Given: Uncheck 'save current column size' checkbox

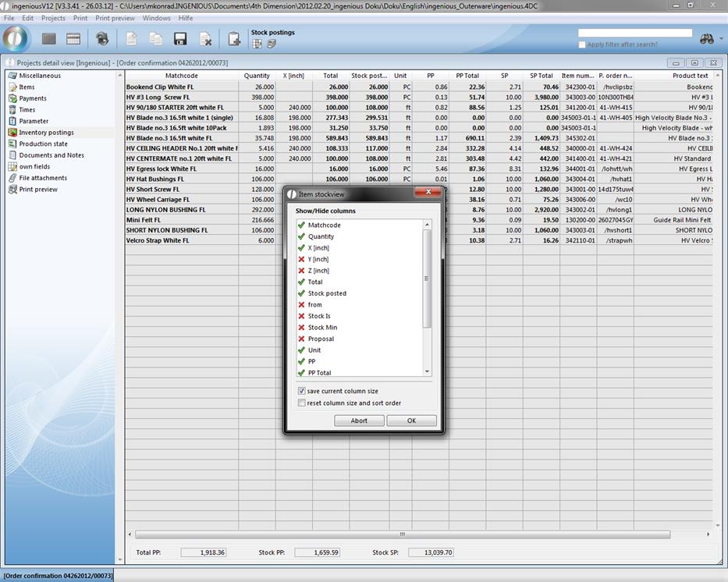Looking at the screenshot, I should click(302, 391).
